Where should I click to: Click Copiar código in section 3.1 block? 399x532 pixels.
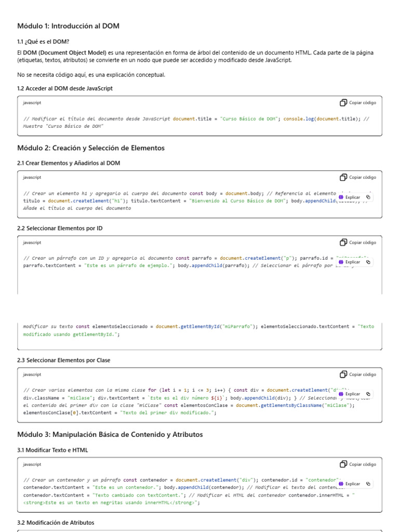(x=358, y=464)
